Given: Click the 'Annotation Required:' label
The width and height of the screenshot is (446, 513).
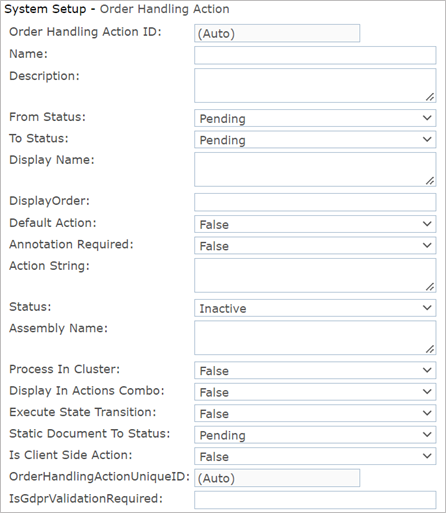Looking at the screenshot, I should [x=71, y=245].
